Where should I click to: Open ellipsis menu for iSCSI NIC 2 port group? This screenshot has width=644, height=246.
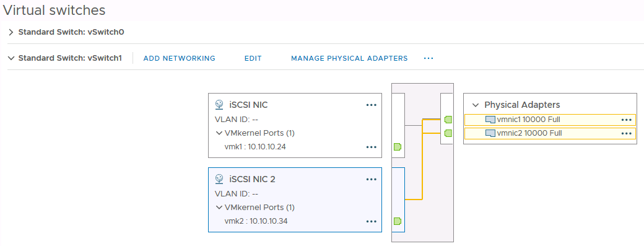point(372,180)
